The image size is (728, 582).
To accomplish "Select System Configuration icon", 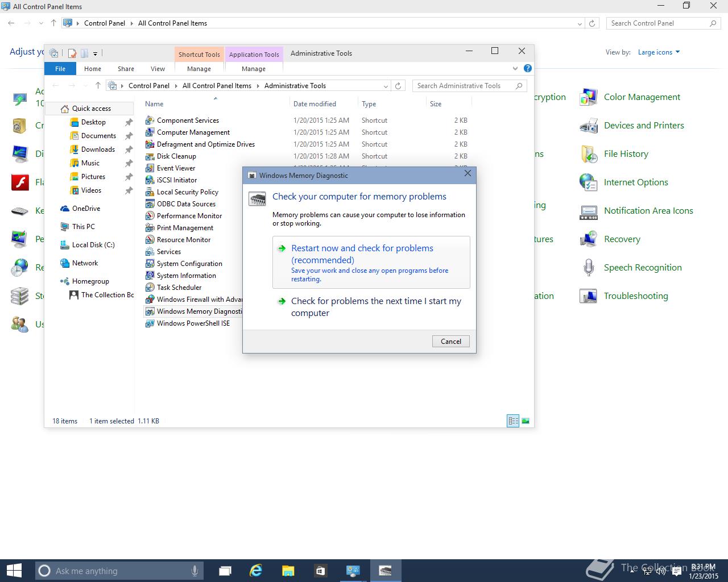I will 150,264.
